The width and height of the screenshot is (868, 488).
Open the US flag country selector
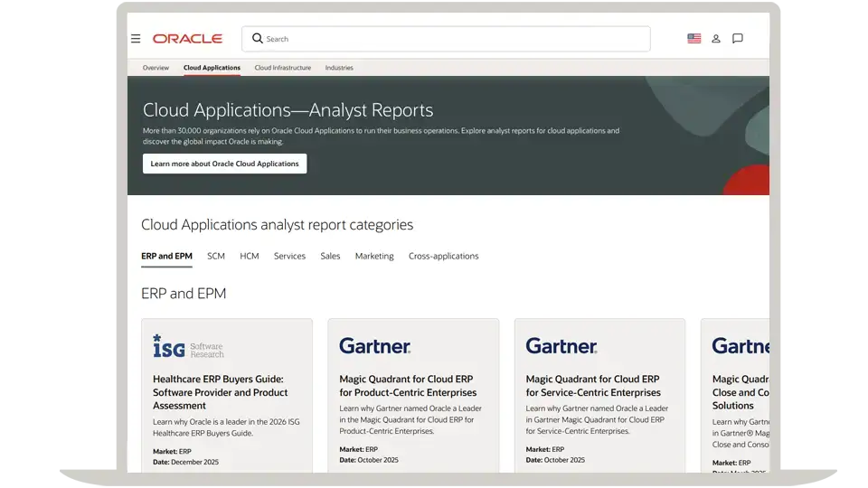(693, 38)
